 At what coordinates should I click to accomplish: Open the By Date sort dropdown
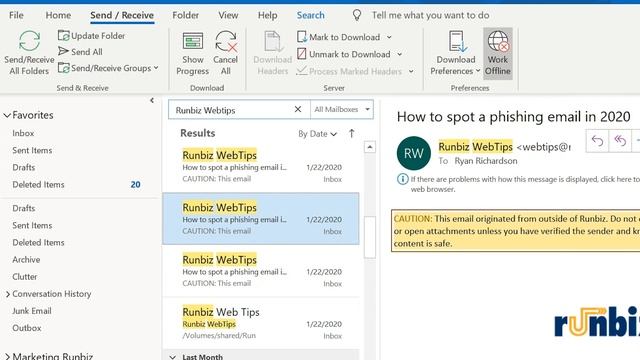[x=317, y=134]
